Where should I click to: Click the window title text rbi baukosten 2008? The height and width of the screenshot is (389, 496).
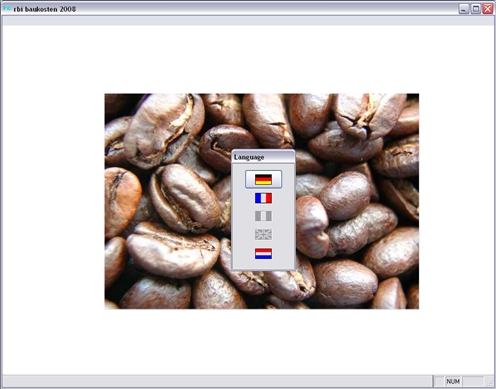(x=45, y=9)
